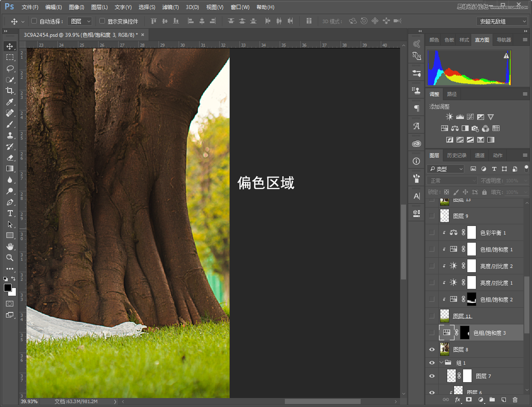This screenshot has width=532, height=407.
Task: Switch to the 历史记录 tab
Action: point(457,155)
